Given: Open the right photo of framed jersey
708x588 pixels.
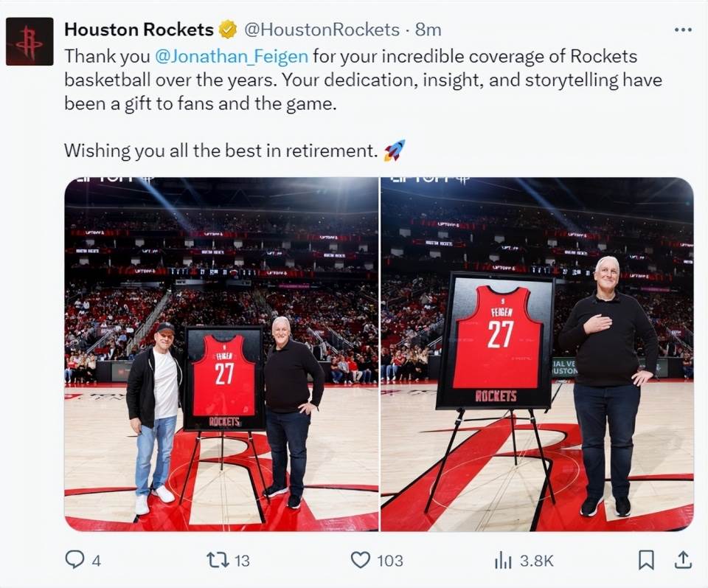Looking at the screenshot, I should pos(538,354).
